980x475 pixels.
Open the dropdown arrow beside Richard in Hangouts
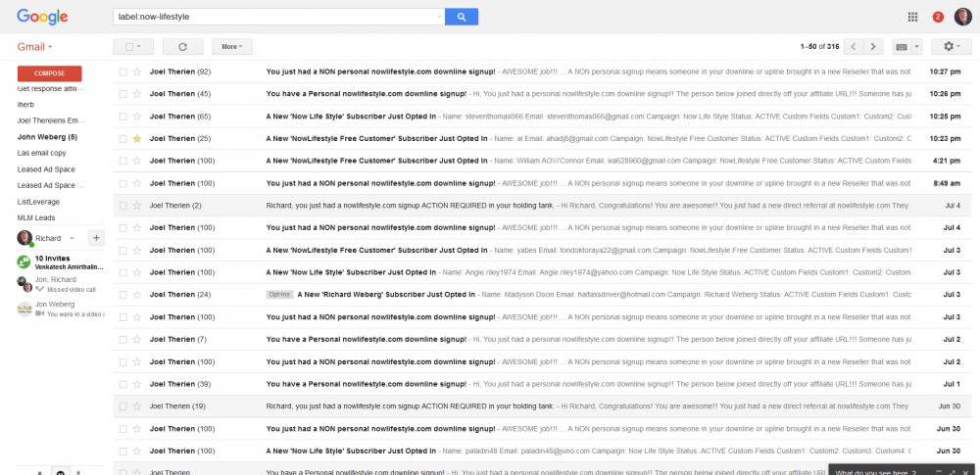pos(72,238)
